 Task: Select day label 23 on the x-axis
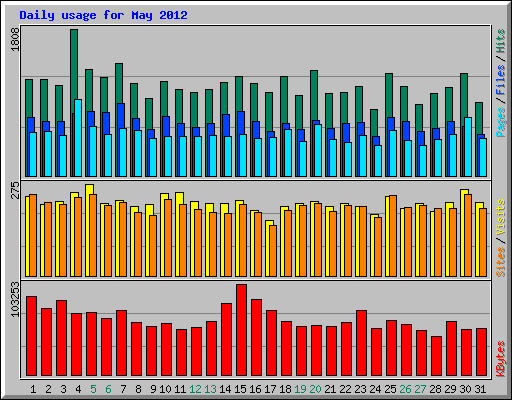click(360, 389)
